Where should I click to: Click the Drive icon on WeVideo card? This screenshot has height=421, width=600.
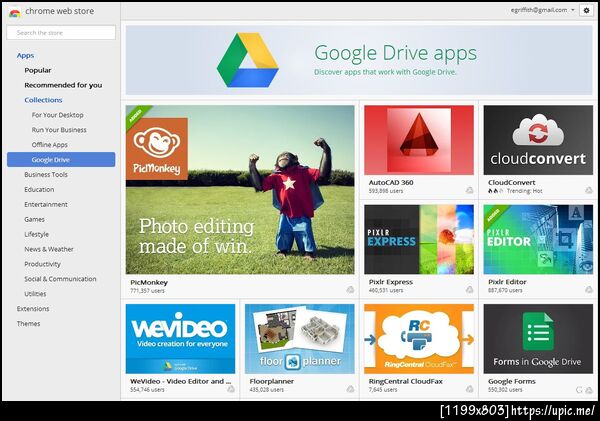pyautogui.click(x=230, y=389)
